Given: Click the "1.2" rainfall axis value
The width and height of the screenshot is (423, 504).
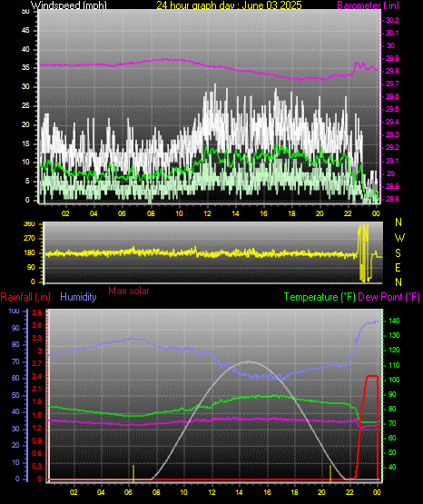Looking at the screenshot, I should (37, 428).
